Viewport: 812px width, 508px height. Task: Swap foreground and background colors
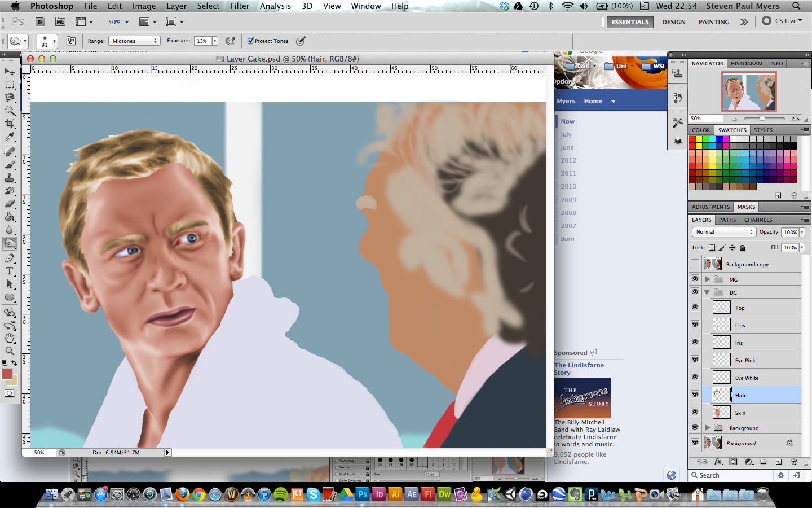pyautogui.click(x=14, y=363)
